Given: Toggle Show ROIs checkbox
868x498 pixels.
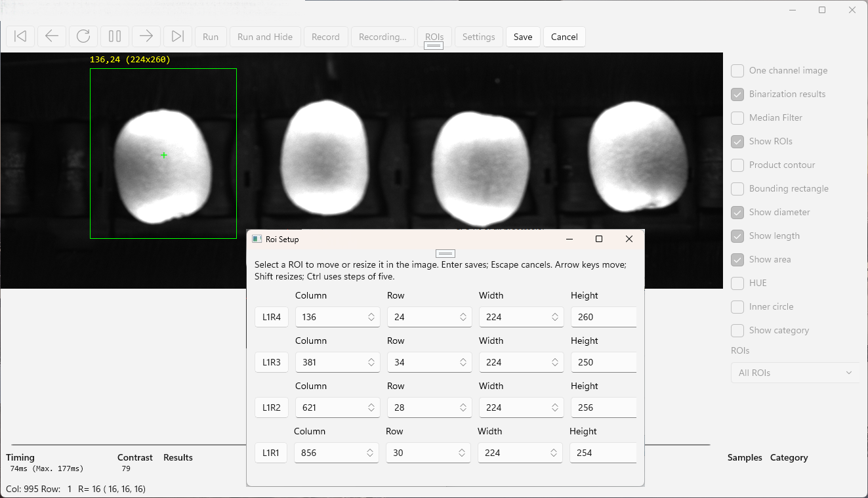Looking at the screenshot, I should 737,141.
